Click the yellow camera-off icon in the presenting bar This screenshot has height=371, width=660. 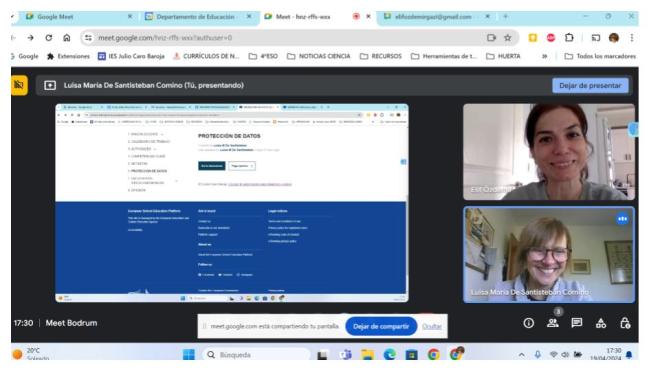[x=19, y=85]
